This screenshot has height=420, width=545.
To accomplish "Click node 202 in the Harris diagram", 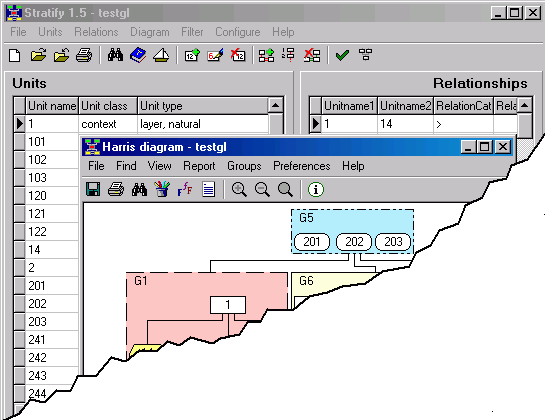I will pos(354,242).
